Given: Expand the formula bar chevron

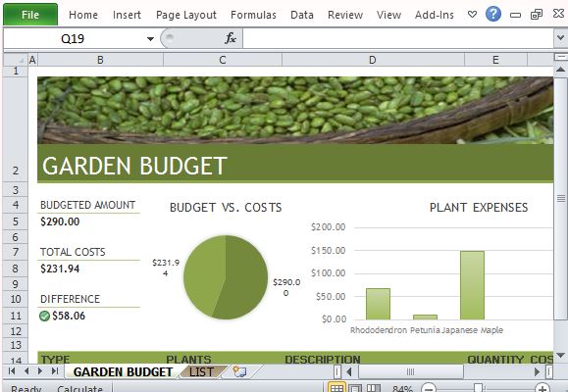Looking at the screenshot, I should [x=560, y=37].
